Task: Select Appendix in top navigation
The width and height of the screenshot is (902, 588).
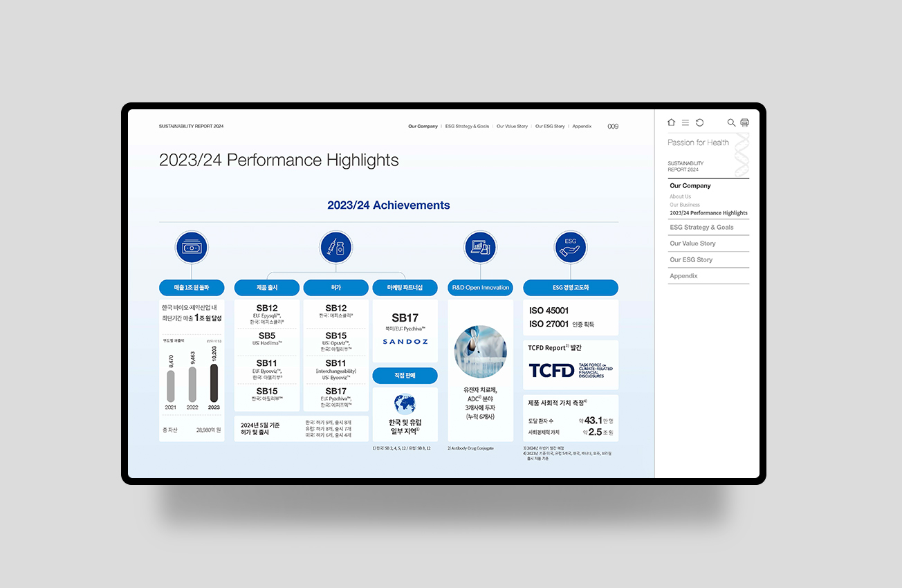Action: [x=582, y=127]
